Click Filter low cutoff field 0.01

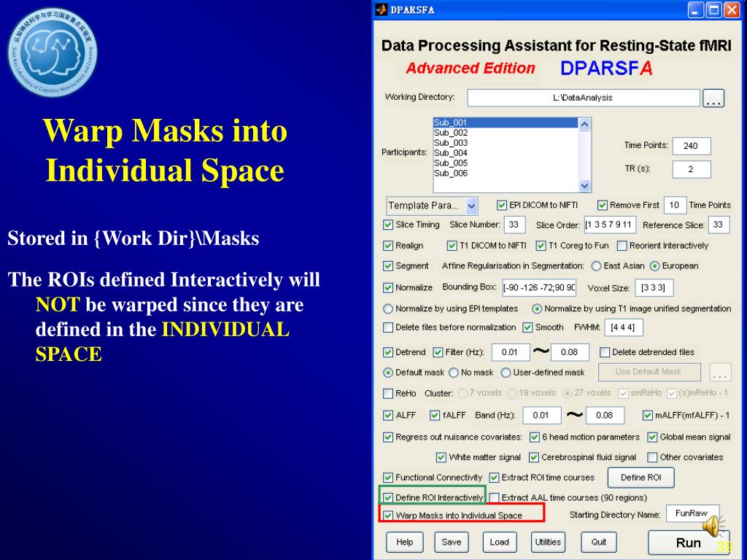click(511, 352)
